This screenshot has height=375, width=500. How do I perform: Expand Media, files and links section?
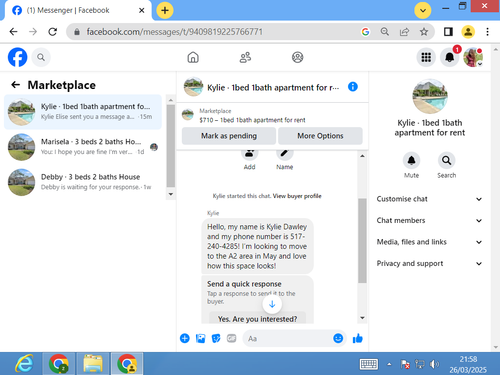(429, 242)
